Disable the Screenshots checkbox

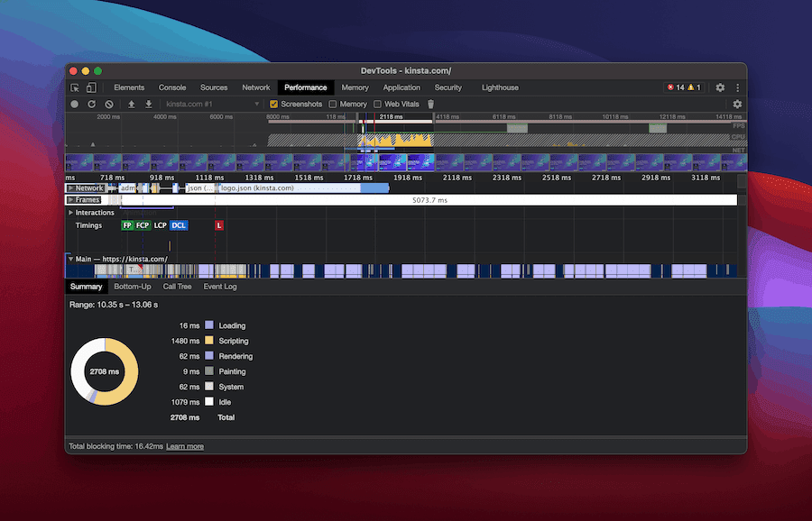tap(273, 104)
